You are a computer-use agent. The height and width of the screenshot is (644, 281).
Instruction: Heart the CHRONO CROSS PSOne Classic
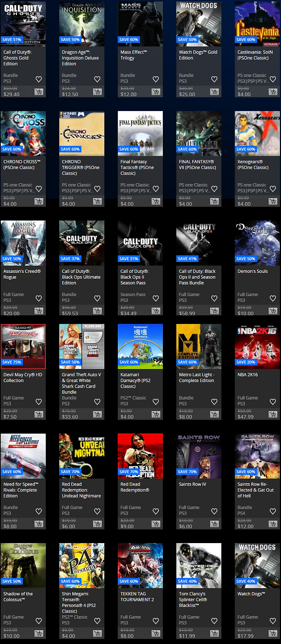tap(39, 189)
